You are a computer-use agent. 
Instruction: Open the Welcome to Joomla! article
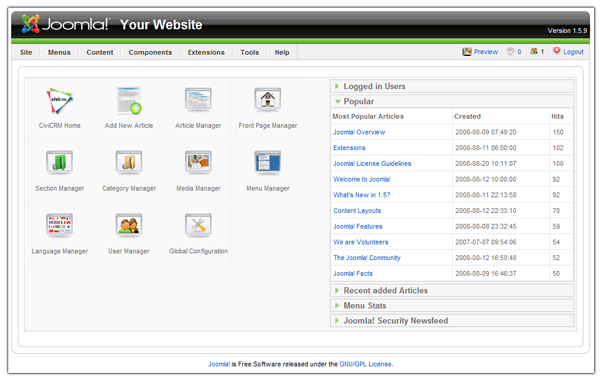point(362,179)
